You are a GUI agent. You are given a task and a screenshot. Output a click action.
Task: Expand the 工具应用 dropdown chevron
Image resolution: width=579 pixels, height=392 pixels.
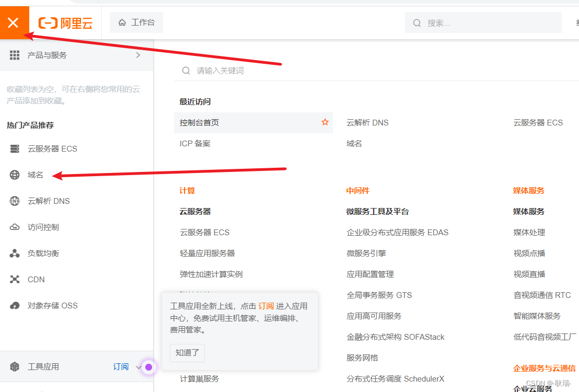pyautogui.click(x=138, y=367)
